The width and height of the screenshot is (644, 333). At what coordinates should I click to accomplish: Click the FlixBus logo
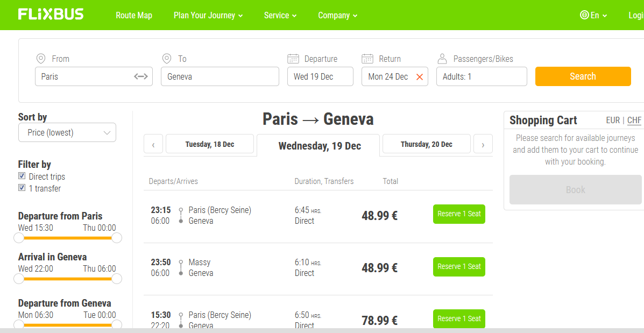pyautogui.click(x=51, y=15)
